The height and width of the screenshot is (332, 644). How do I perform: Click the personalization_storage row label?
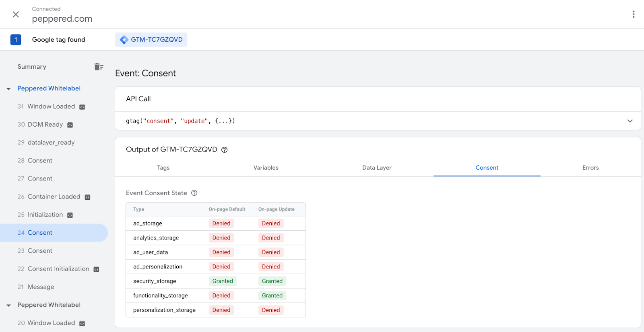point(164,310)
